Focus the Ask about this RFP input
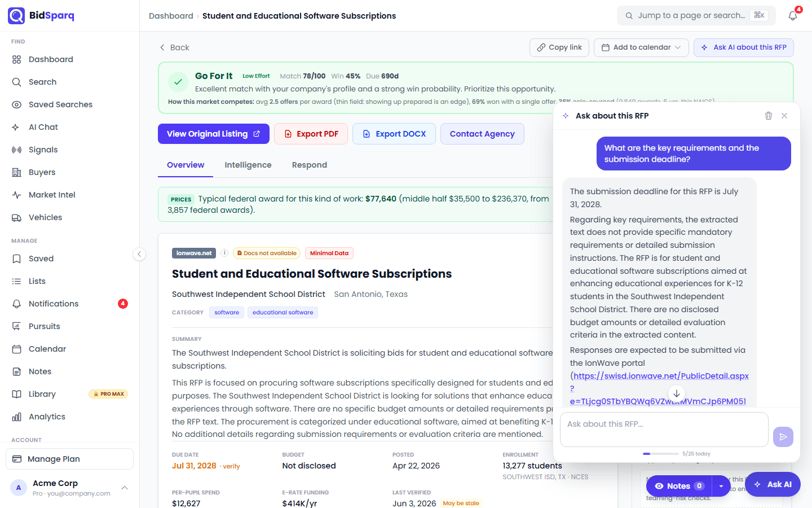The height and width of the screenshot is (508, 812). pyautogui.click(x=664, y=430)
